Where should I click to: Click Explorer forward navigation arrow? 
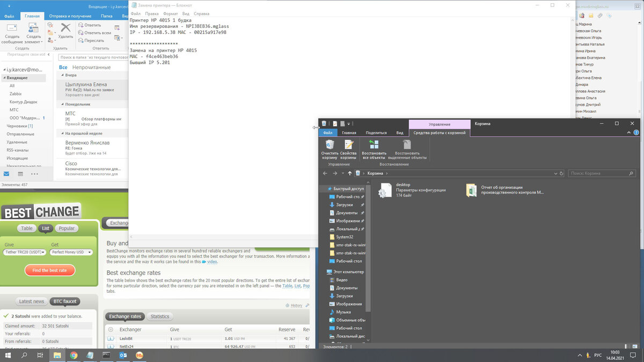(x=335, y=173)
